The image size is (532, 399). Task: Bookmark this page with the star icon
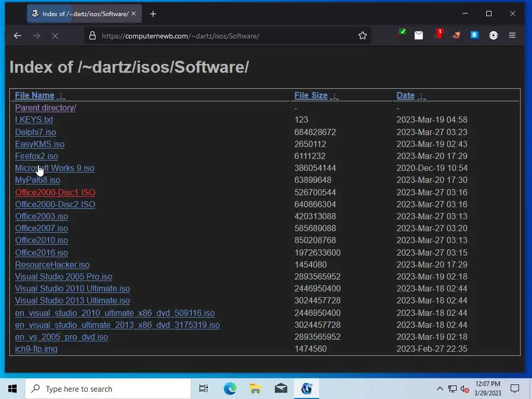click(362, 36)
